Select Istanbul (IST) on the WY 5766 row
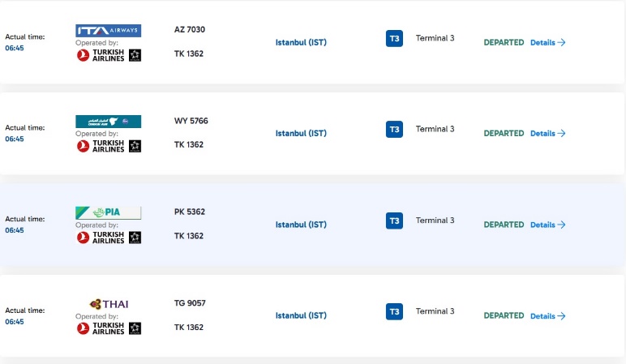626x364 pixels. [x=301, y=134]
